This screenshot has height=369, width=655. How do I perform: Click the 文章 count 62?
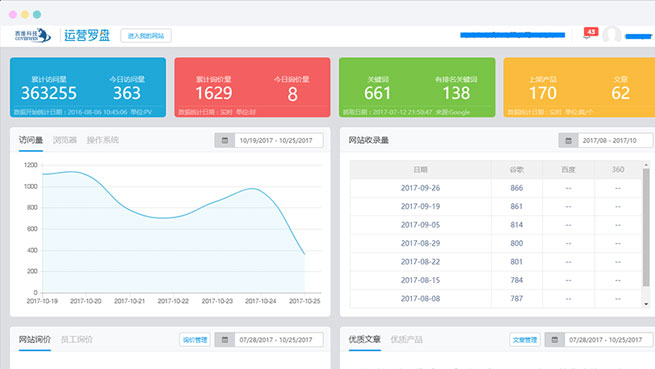tap(620, 93)
